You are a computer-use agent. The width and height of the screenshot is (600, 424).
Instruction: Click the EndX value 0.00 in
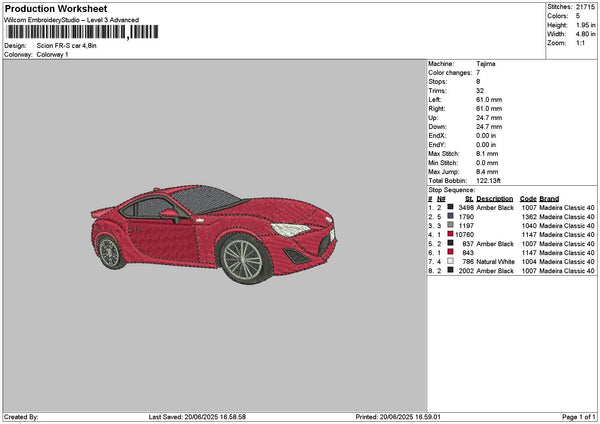pos(486,136)
